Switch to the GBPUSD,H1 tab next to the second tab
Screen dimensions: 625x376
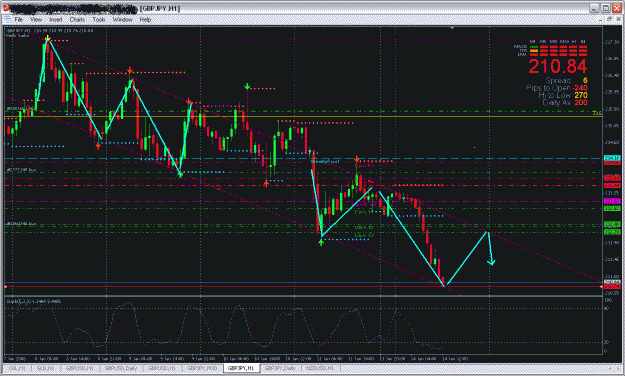pos(79,368)
